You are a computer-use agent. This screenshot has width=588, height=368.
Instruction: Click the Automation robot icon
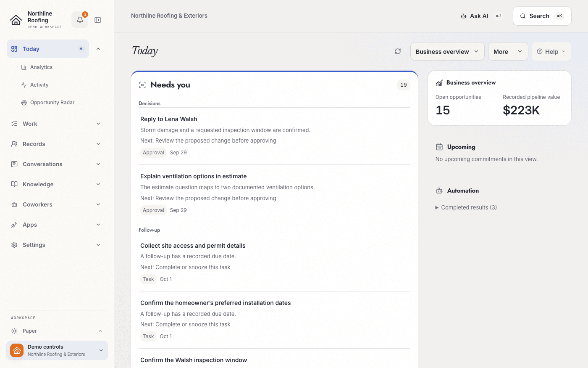point(439,191)
